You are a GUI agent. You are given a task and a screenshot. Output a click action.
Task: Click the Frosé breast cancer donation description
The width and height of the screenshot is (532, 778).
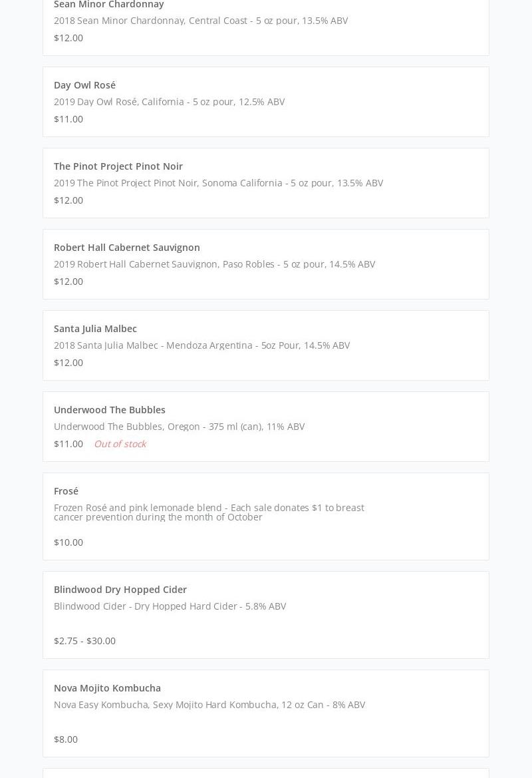pyautogui.click(x=209, y=512)
